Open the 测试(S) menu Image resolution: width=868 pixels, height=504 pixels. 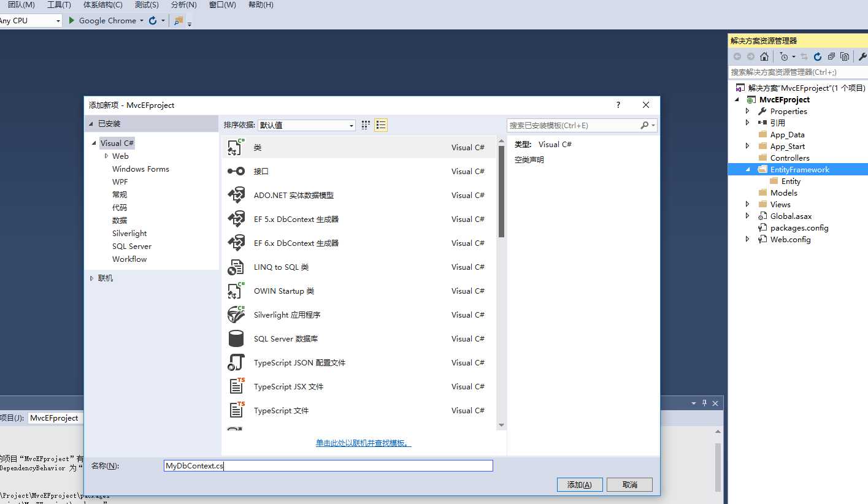pyautogui.click(x=147, y=5)
